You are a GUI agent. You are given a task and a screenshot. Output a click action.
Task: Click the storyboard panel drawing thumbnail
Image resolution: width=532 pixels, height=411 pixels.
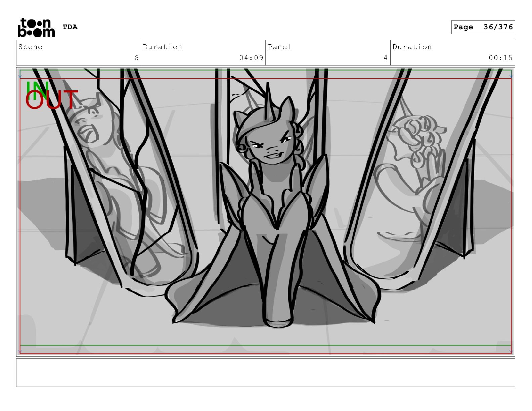point(265,212)
